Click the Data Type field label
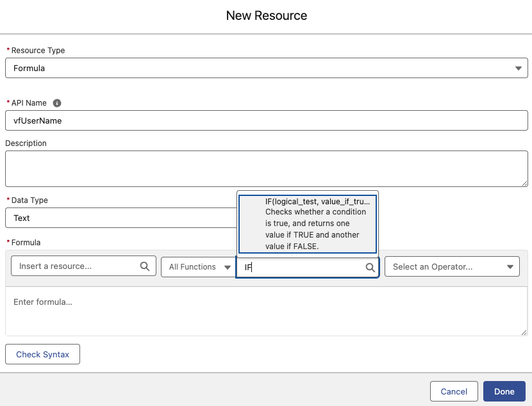Image resolution: width=532 pixels, height=406 pixels. 29,200
